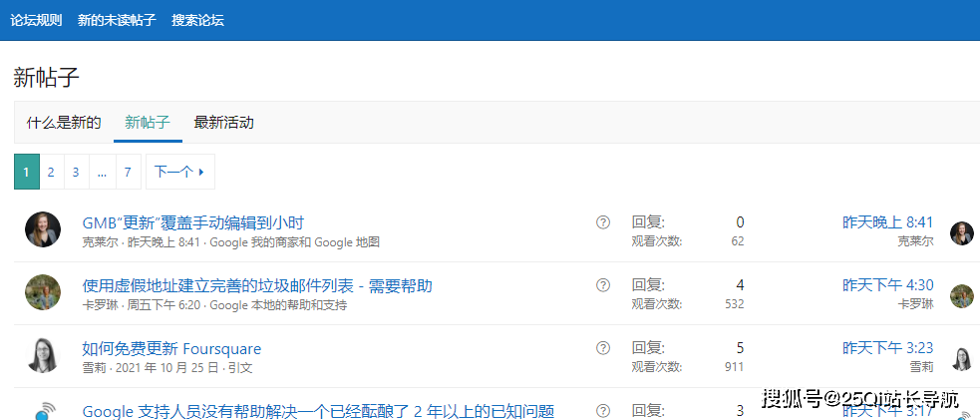Viewport: 980px width, 420px height.
Task: Open 雪莉's small last-poster avatar
Action: 962,359
